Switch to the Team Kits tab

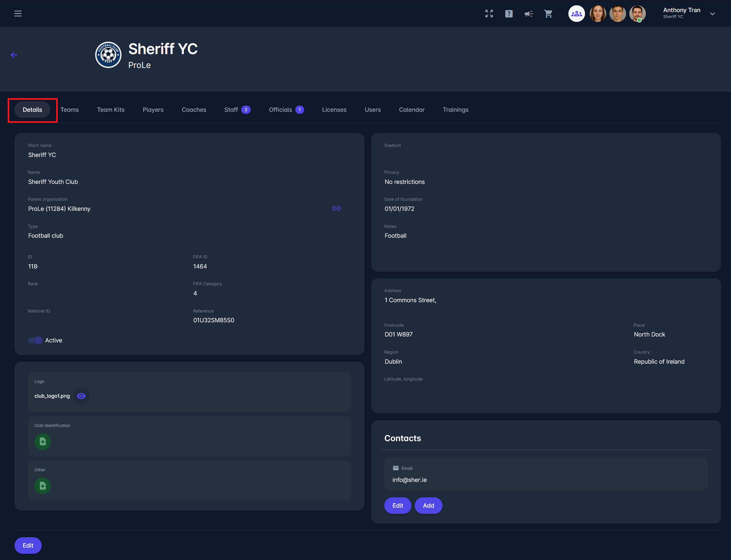click(111, 110)
